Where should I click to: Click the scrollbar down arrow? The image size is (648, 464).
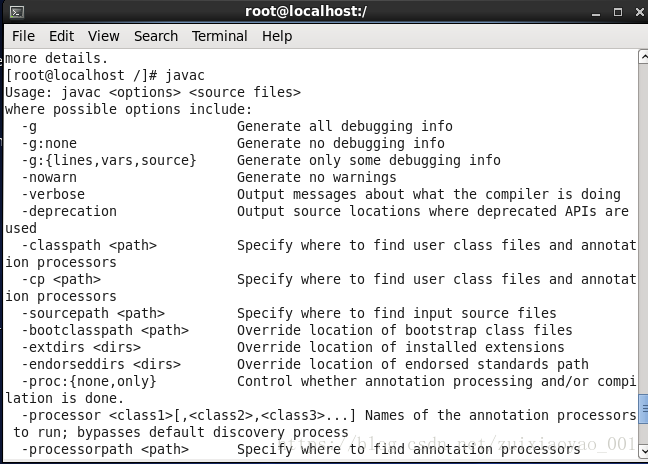click(643, 451)
